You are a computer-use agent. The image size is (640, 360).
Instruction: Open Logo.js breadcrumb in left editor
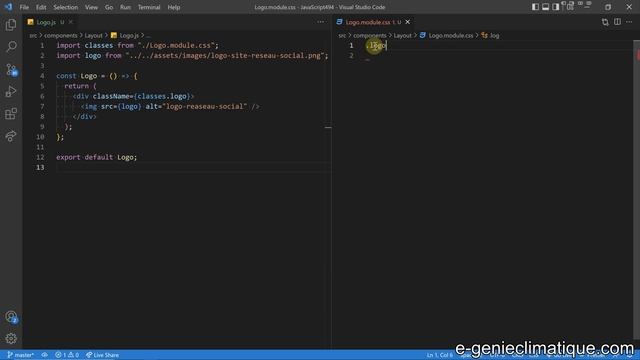125,36
